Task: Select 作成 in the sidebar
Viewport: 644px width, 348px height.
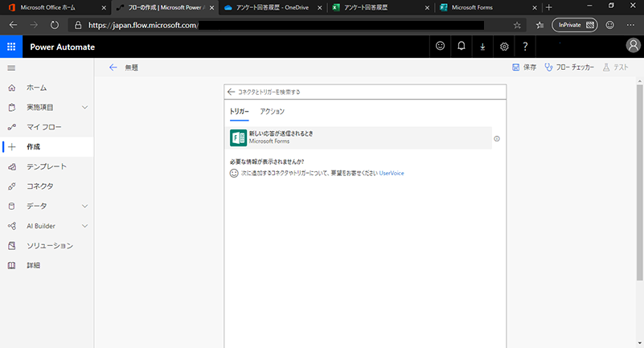Action: point(47,147)
